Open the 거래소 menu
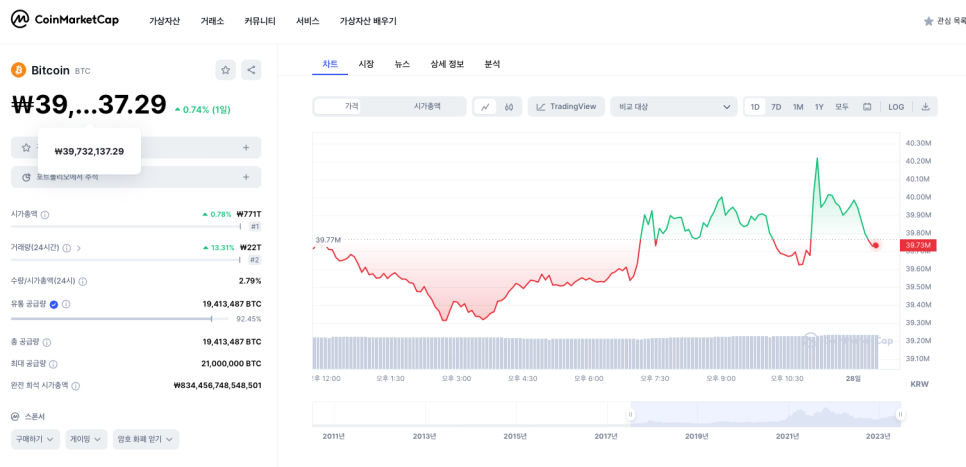 pyautogui.click(x=213, y=21)
